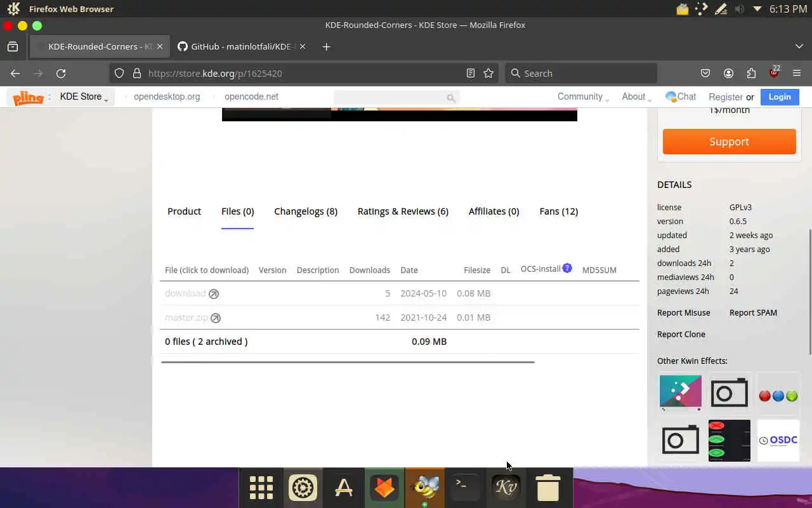The height and width of the screenshot is (508, 812).
Task: Focus the Pling store search field
Action: tap(390, 97)
